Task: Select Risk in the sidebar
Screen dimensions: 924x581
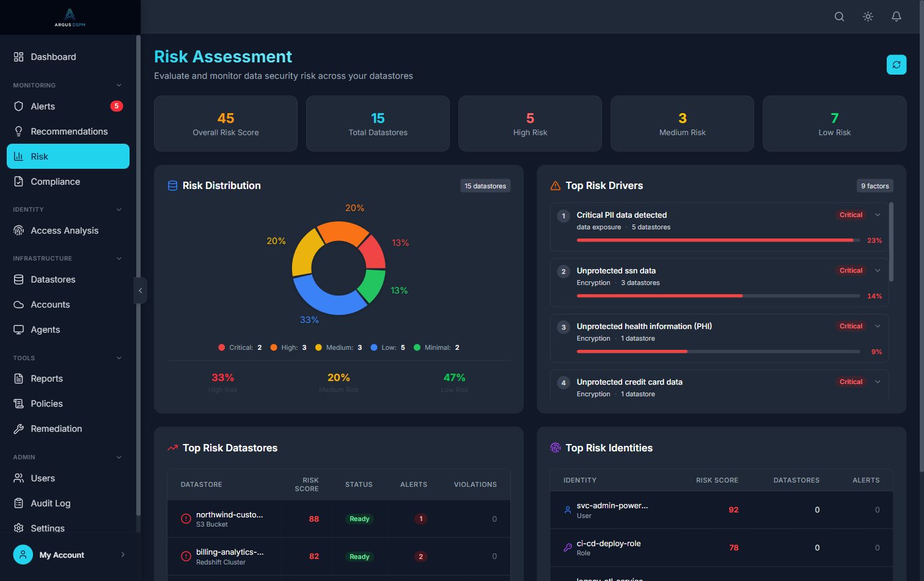Action: 68,156
